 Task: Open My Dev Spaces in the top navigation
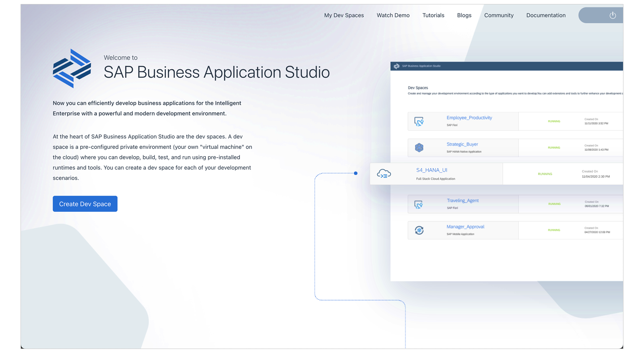tap(344, 15)
